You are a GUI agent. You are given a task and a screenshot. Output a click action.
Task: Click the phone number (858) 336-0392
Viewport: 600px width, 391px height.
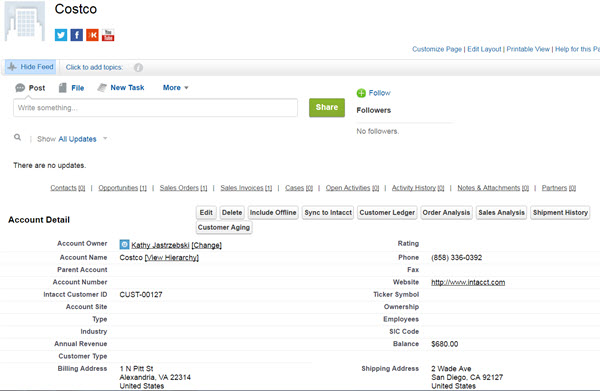click(x=457, y=257)
